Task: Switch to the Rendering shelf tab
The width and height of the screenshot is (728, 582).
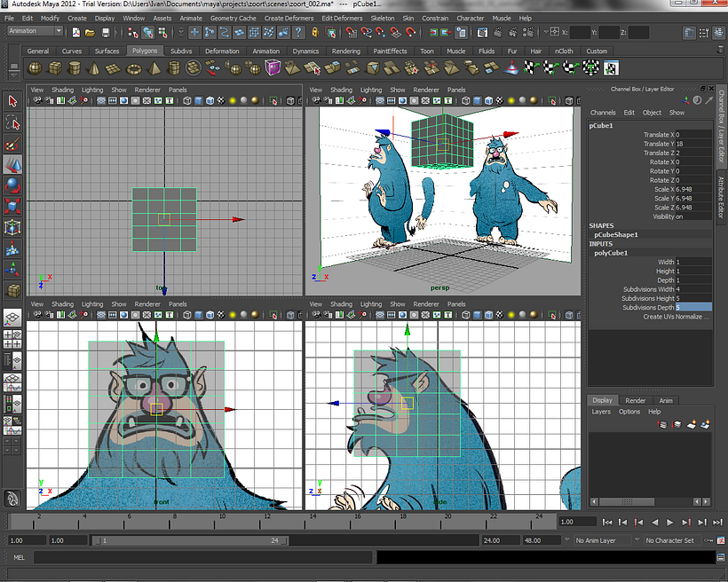Action: [346, 51]
